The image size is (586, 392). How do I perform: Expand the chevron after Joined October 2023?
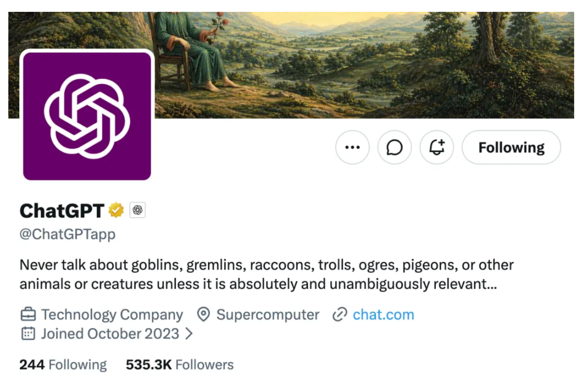189,334
